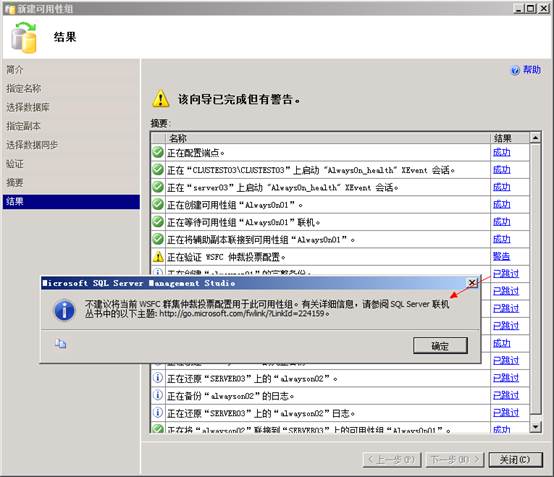Click the blue information icon in message box
This screenshot has width=554, height=477.
click(64, 310)
